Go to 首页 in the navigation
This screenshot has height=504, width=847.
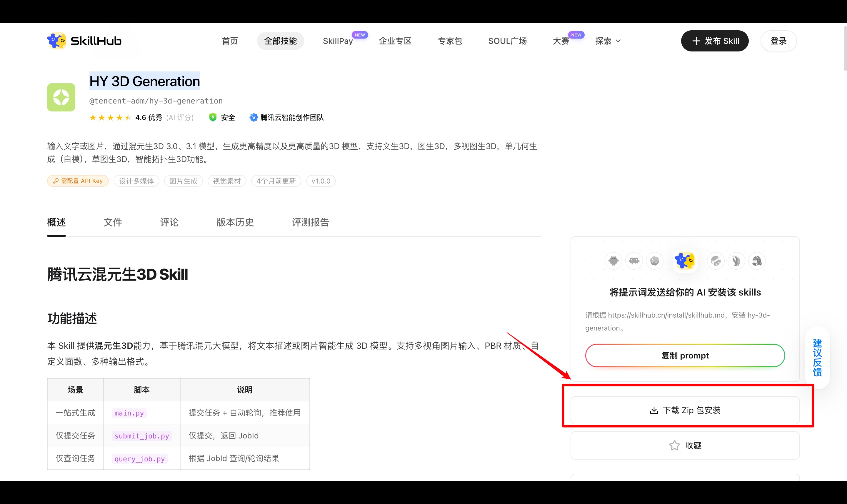coord(230,41)
